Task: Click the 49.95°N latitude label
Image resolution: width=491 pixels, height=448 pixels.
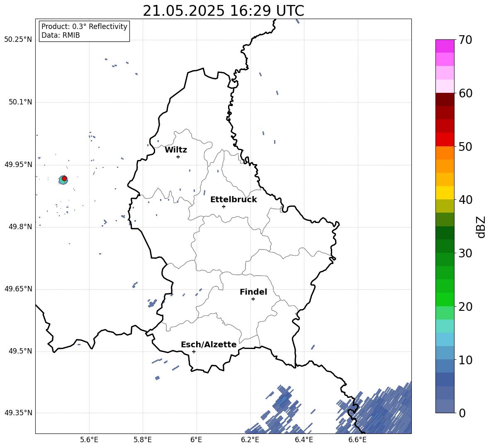Action: [x=18, y=165]
